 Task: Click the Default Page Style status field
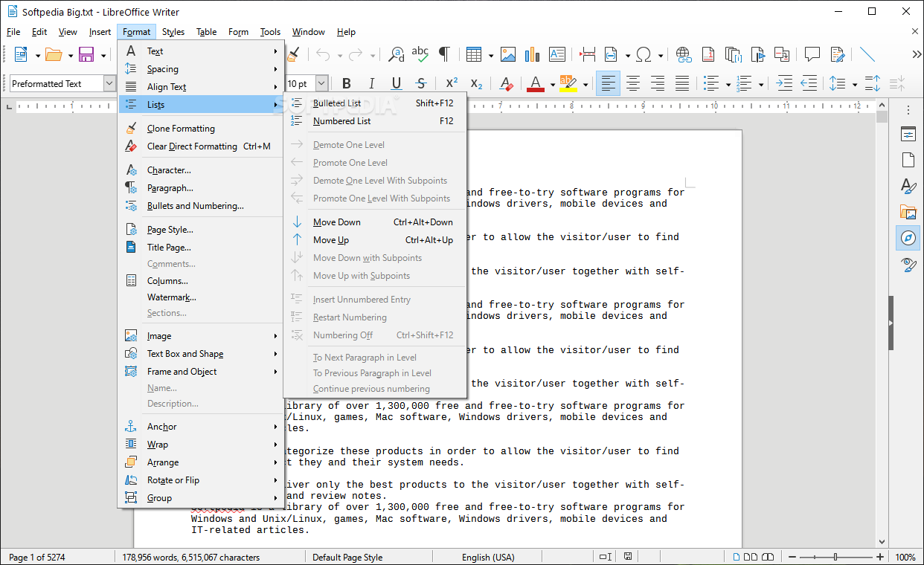(347, 557)
